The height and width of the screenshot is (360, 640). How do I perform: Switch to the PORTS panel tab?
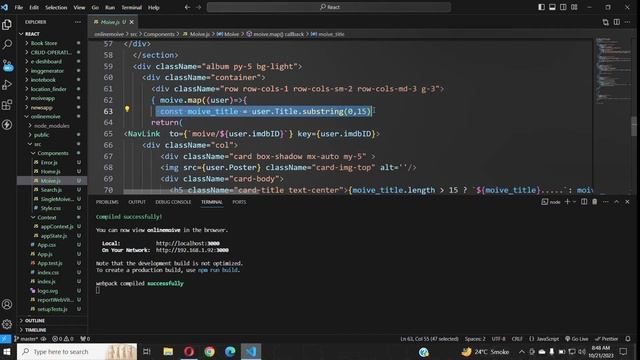239,202
